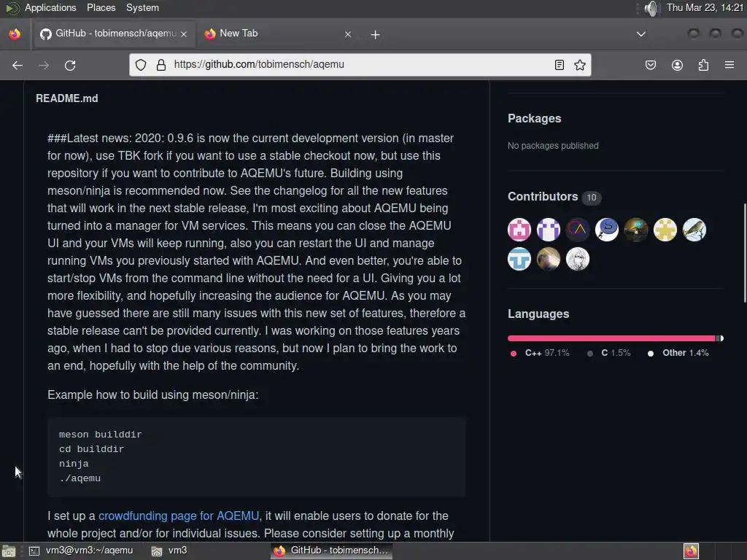Click the site security padlock icon
This screenshot has height=560, width=747.
tap(161, 65)
